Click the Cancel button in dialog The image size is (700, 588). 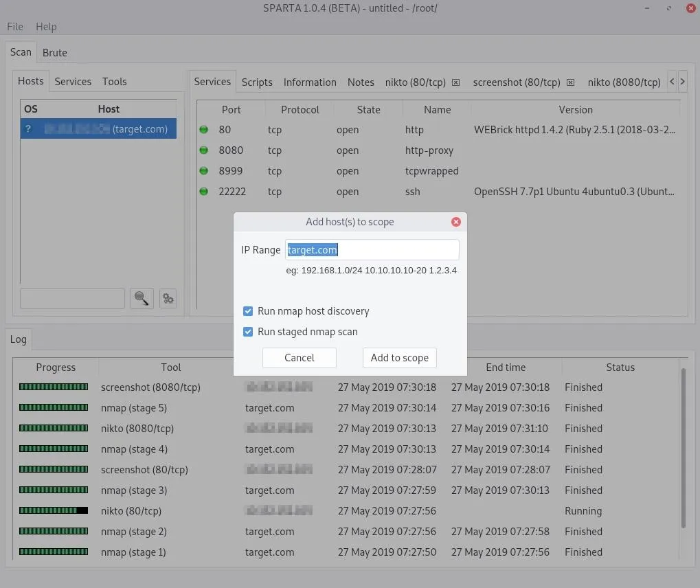299,358
